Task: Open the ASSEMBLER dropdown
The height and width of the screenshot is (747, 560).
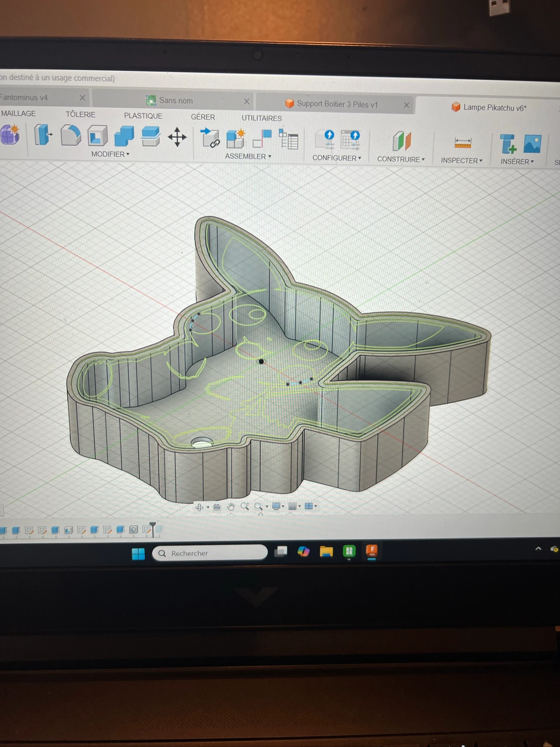Action: (248, 156)
